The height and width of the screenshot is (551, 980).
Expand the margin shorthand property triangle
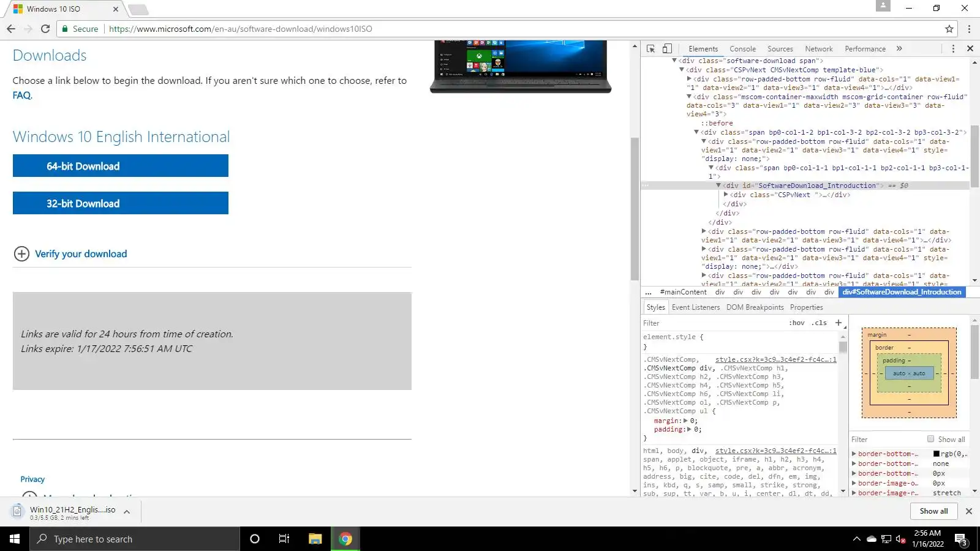[686, 421]
